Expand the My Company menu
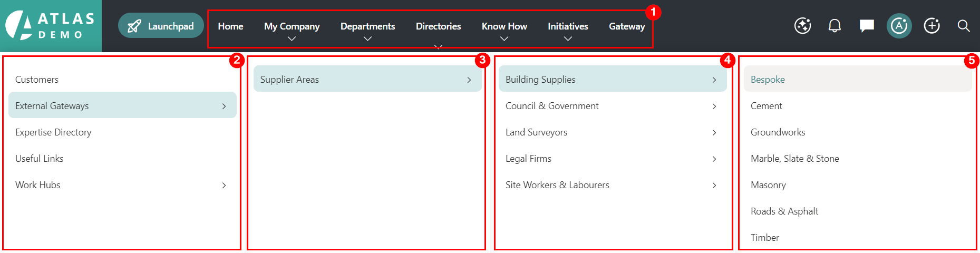Image resolution: width=980 pixels, height=253 pixels. [292, 31]
